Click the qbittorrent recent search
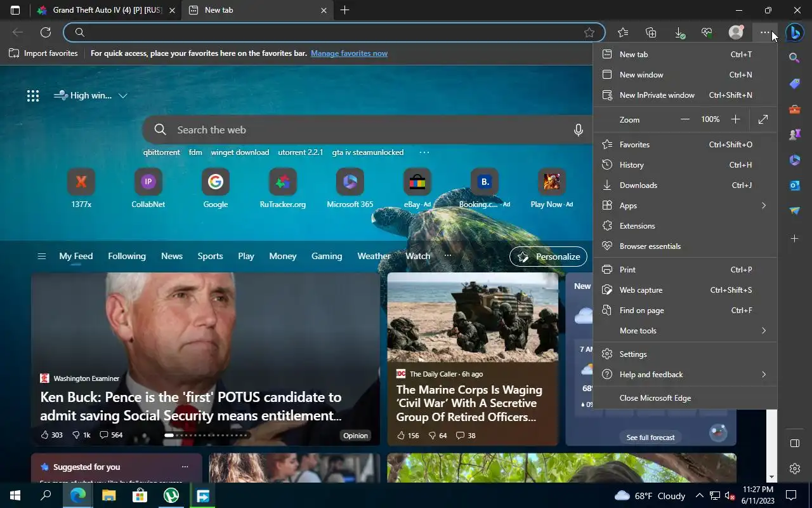Viewport: 812px width, 508px height. 161,152
